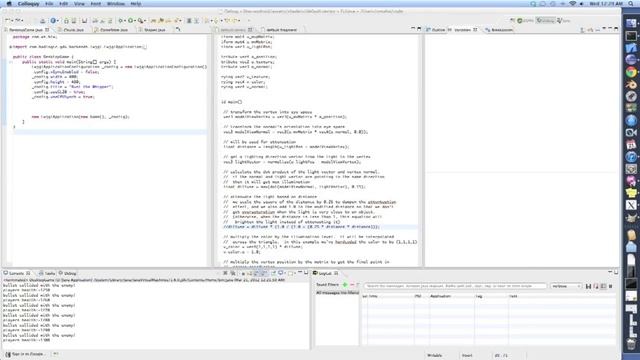Screen dimensions: 640x360
Task: Expand the folded import statements
Action: [11, 47]
